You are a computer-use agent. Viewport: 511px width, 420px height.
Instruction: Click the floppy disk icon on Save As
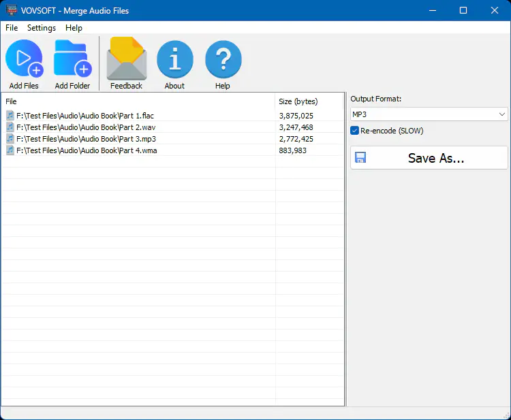pyautogui.click(x=360, y=157)
